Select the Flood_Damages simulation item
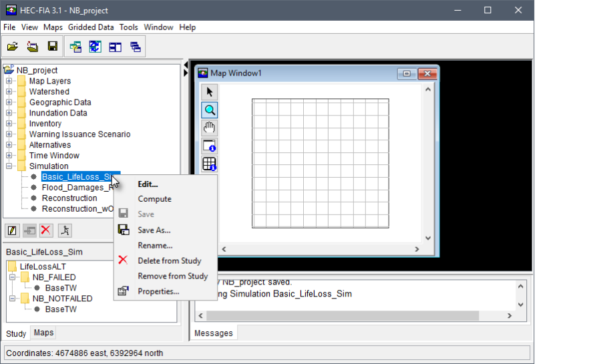 pyautogui.click(x=78, y=188)
